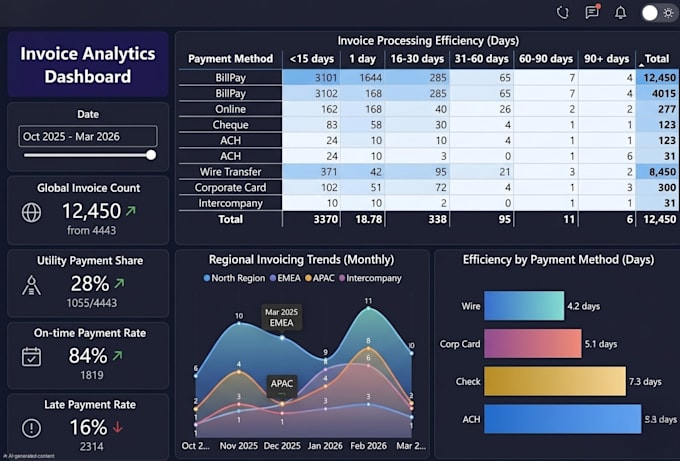Click the Cheque row label
The width and height of the screenshot is (680, 461).
(x=230, y=124)
